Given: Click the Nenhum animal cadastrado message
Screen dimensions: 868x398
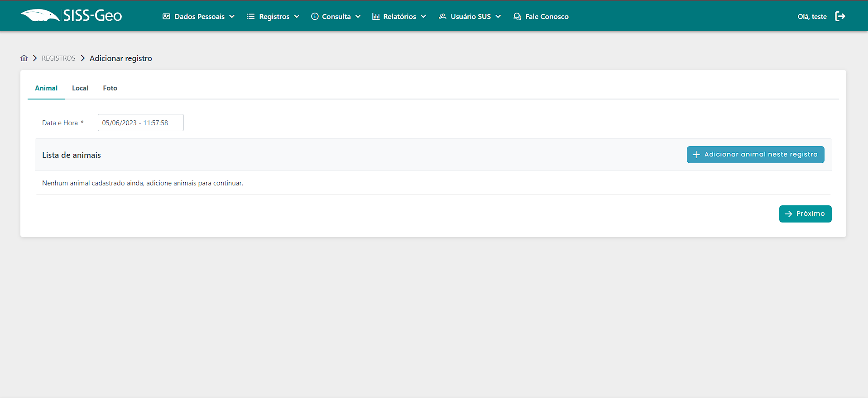Looking at the screenshot, I should [x=143, y=183].
